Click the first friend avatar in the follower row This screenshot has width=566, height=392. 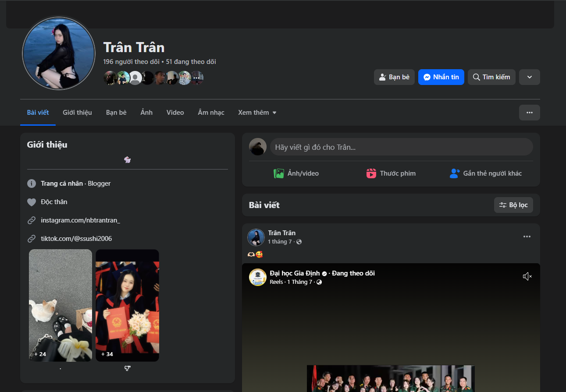pyautogui.click(x=110, y=78)
